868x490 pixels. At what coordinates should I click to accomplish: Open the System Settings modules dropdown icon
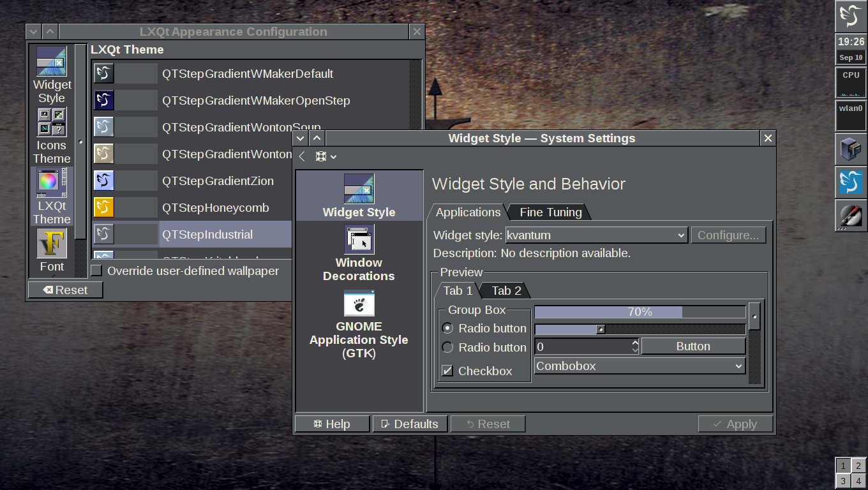click(325, 156)
